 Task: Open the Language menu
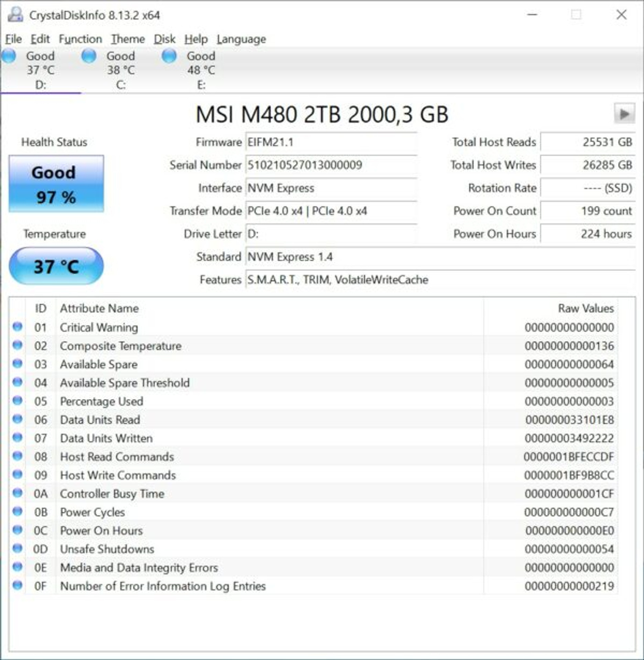[x=241, y=39]
